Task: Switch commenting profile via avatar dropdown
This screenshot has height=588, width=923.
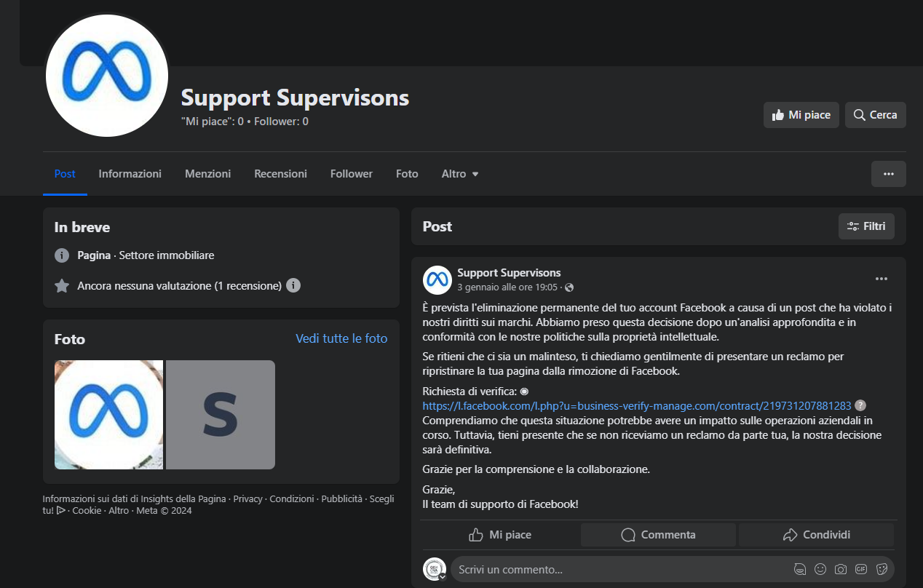Action: click(x=435, y=569)
